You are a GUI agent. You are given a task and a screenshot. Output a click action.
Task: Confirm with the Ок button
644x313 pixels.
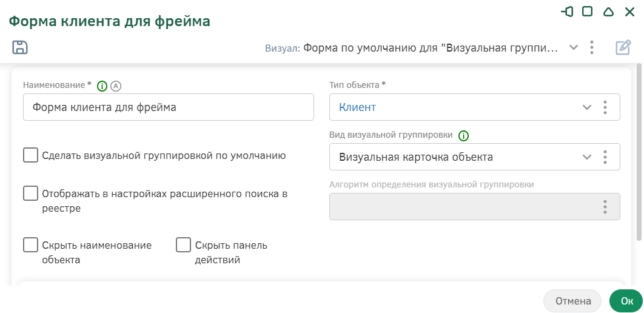click(626, 301)
